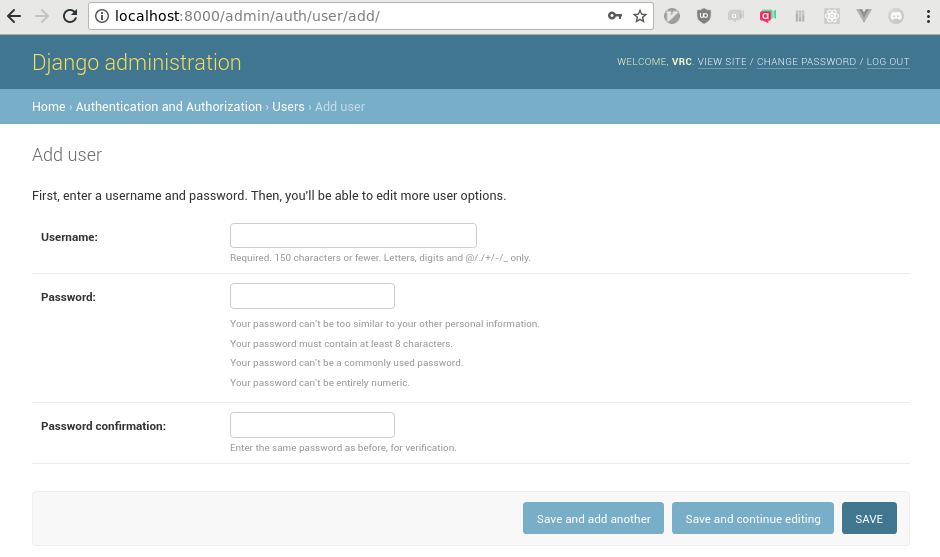Bookmark this page with the star icon

coord(640,16)
